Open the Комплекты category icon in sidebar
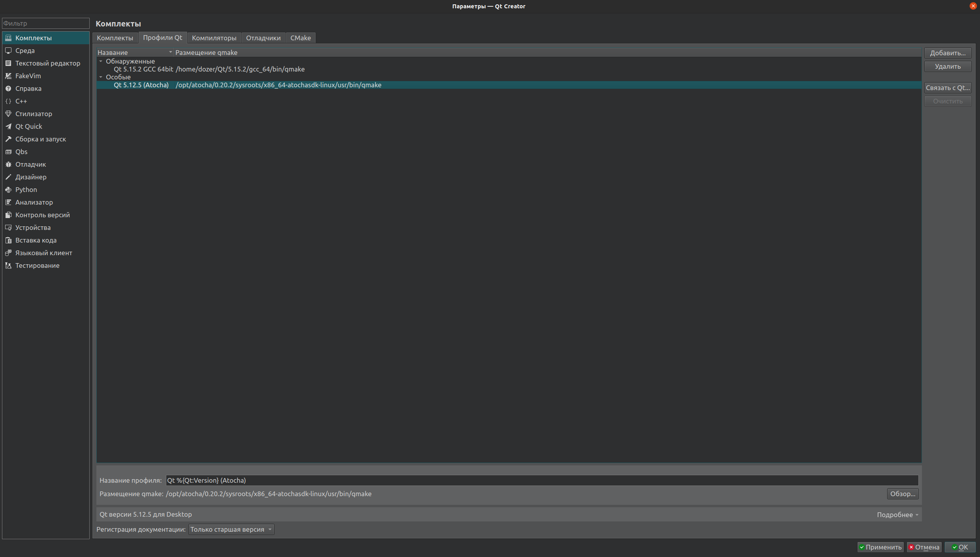Screen dimensions: 980x557 [8, 38]
